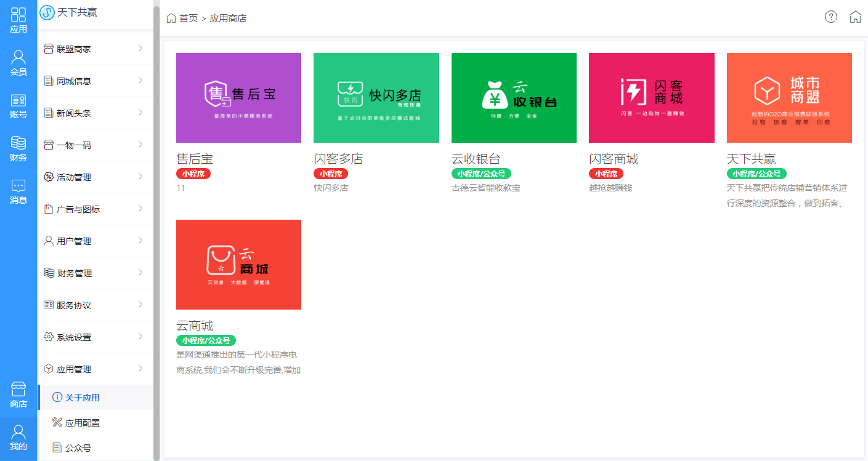This screenshot has width=868, height=461.
Task: Click the home icon at top right
Action: [x=855, y=17]
